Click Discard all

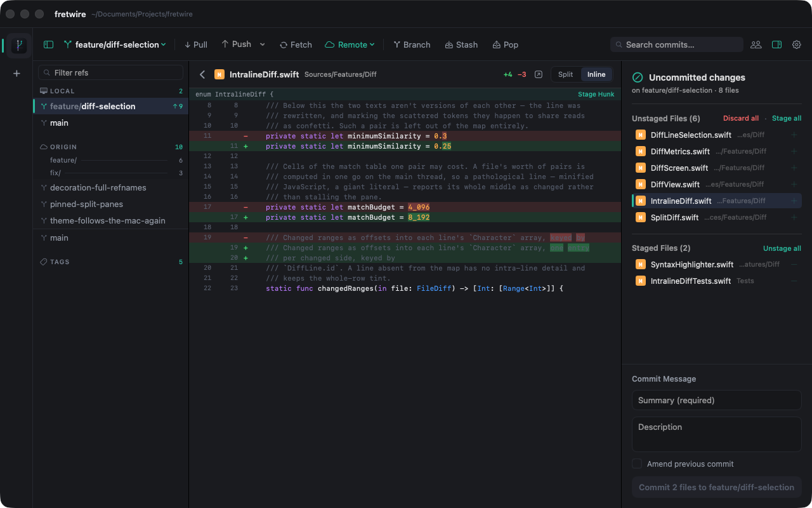pos(741,118)
